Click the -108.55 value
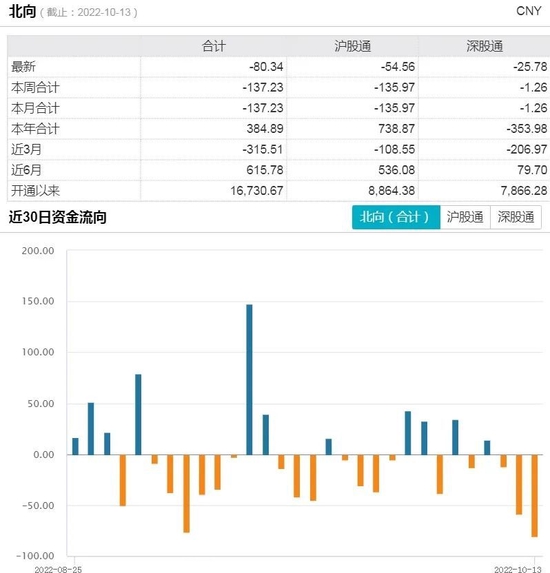Image resolution: width=550 pixels, height=573 pixels. coord(395,149)
